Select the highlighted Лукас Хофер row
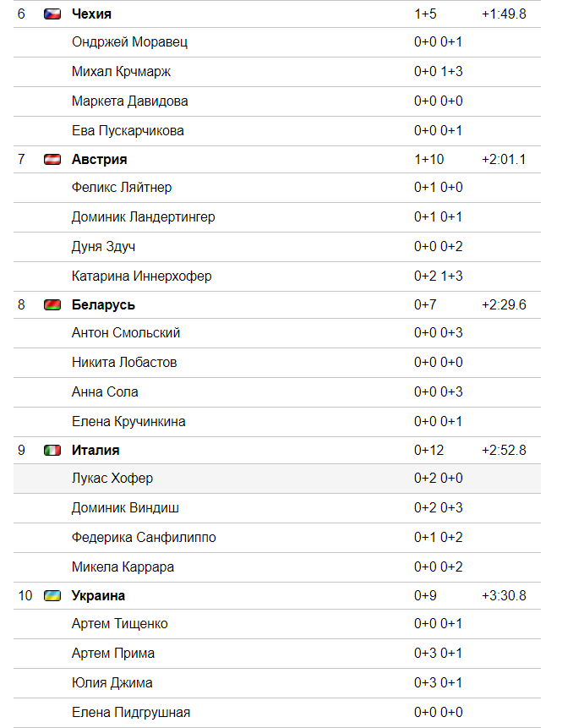The image size is (584, 728). 277,479
